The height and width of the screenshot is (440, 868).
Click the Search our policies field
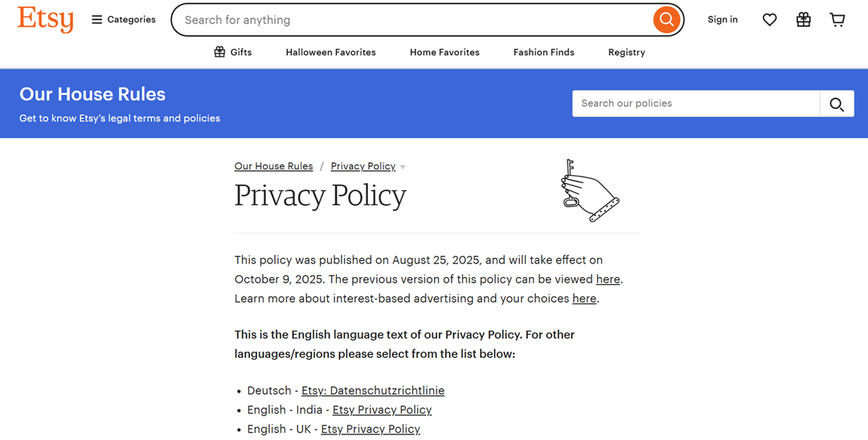(x=695, y=104)
